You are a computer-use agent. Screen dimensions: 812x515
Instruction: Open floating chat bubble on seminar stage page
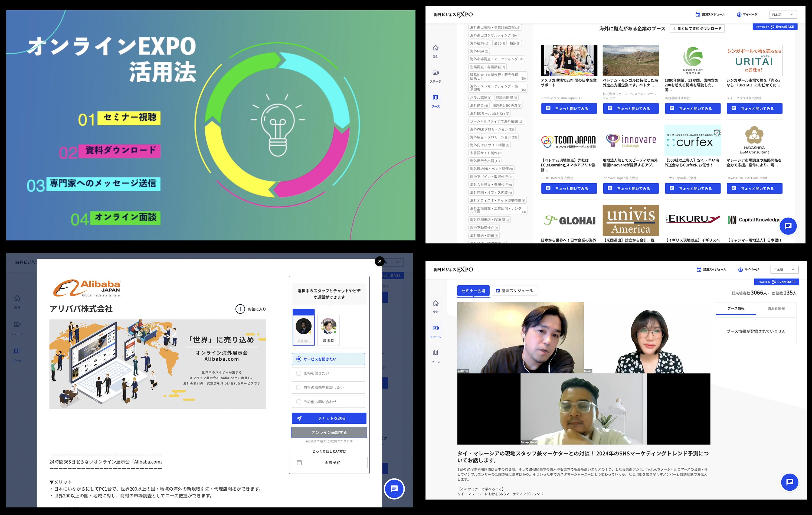coord(790,482)
